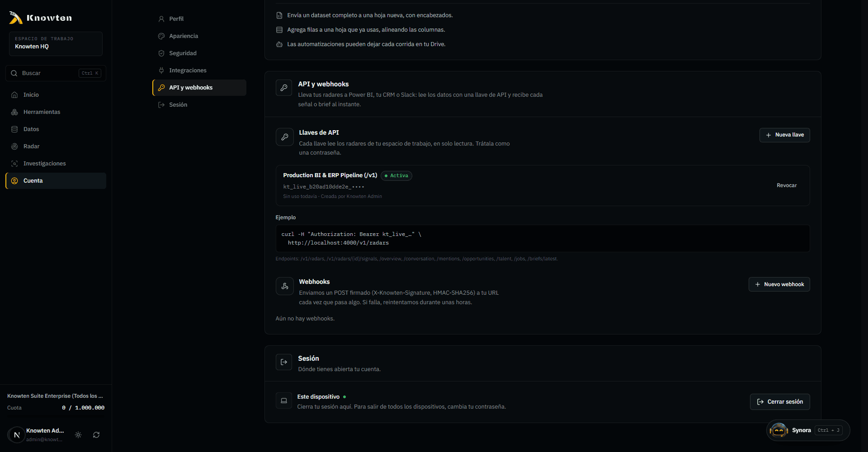Click the Seguridad shield icon
Image resolution: width=868 pixels, height=452 pixels.
pyautogui.click(x=161, y=53)
